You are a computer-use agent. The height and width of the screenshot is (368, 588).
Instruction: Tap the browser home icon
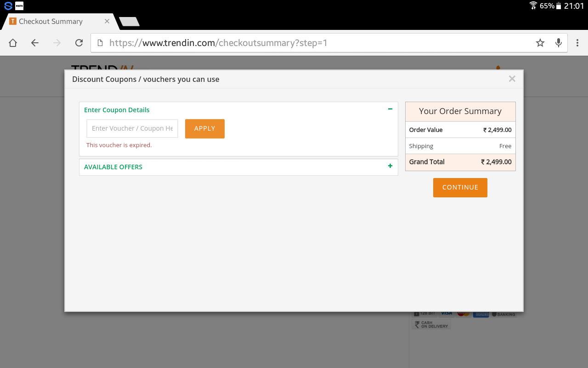13,43
